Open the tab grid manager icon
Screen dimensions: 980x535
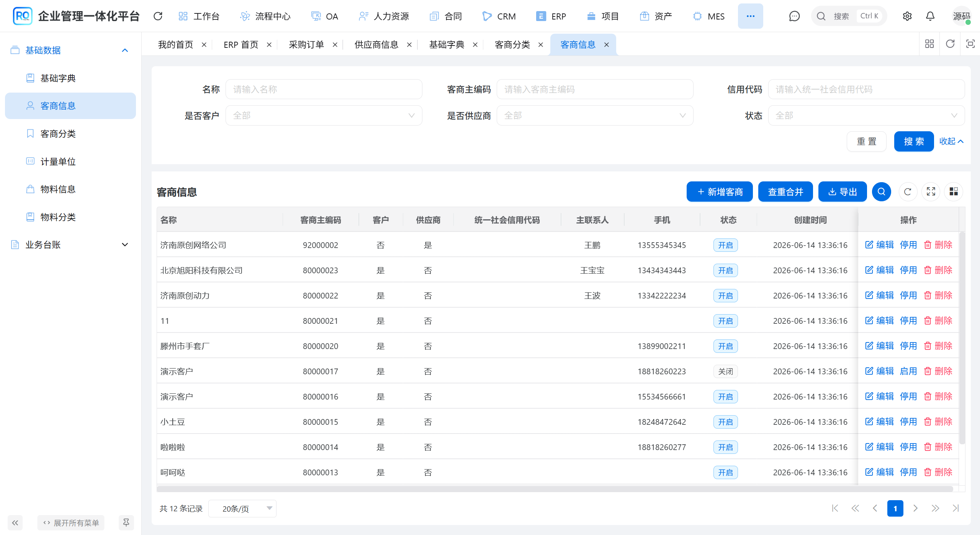pos(929,44)
